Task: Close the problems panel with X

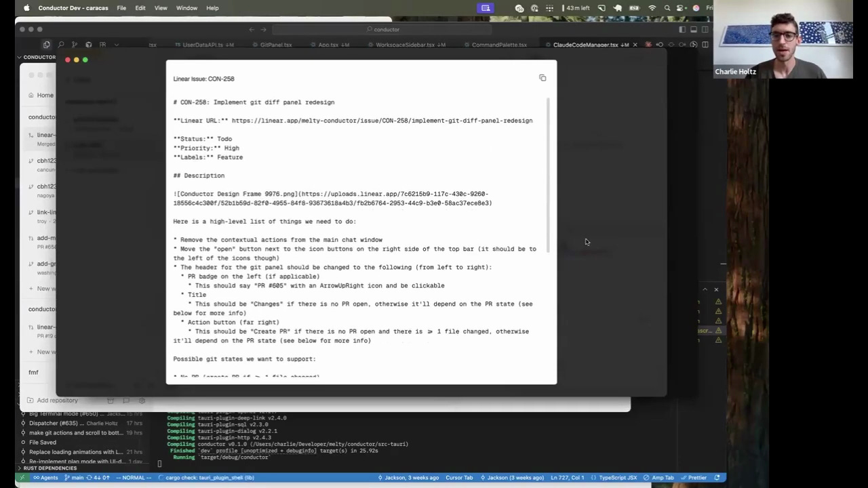Action: 716,289
